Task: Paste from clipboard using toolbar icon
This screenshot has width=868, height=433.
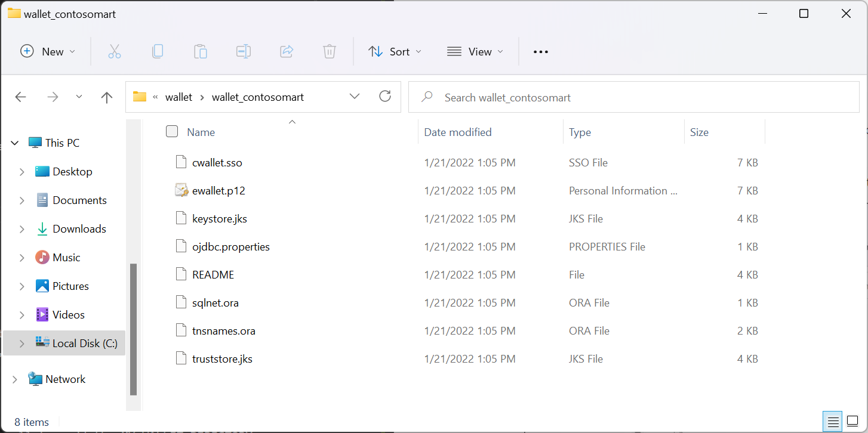Action: click(201, 51)
